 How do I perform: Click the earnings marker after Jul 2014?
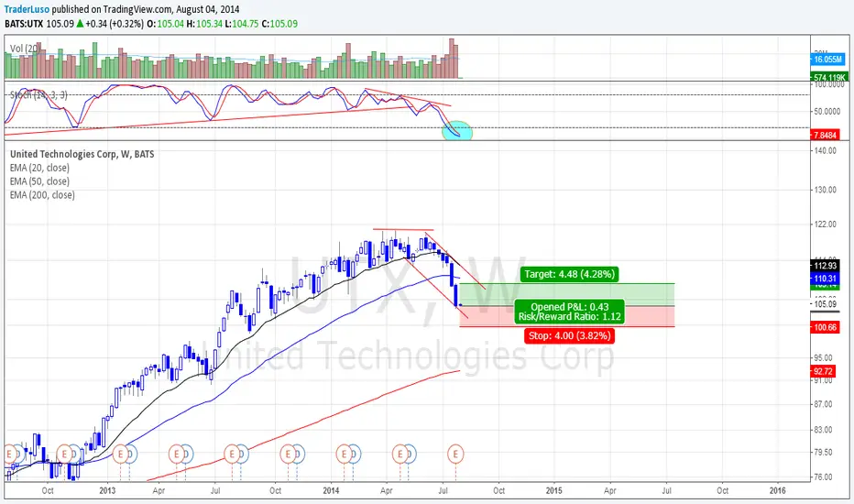(455, 454)
